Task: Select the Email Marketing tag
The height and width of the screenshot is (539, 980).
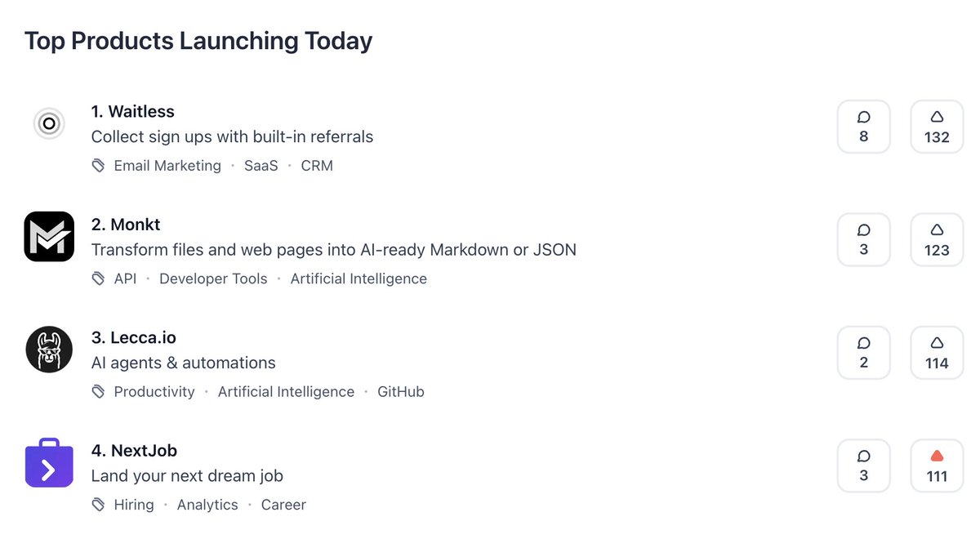Action: point(167,166)
